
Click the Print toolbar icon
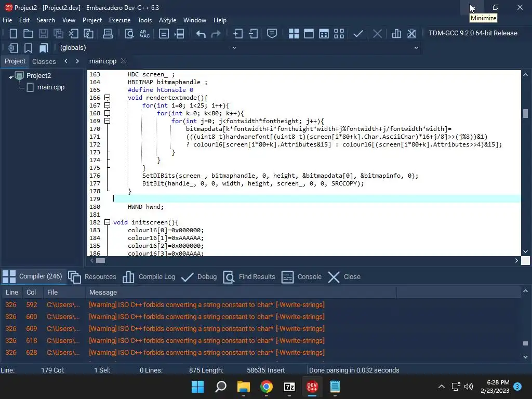(108, 34)
